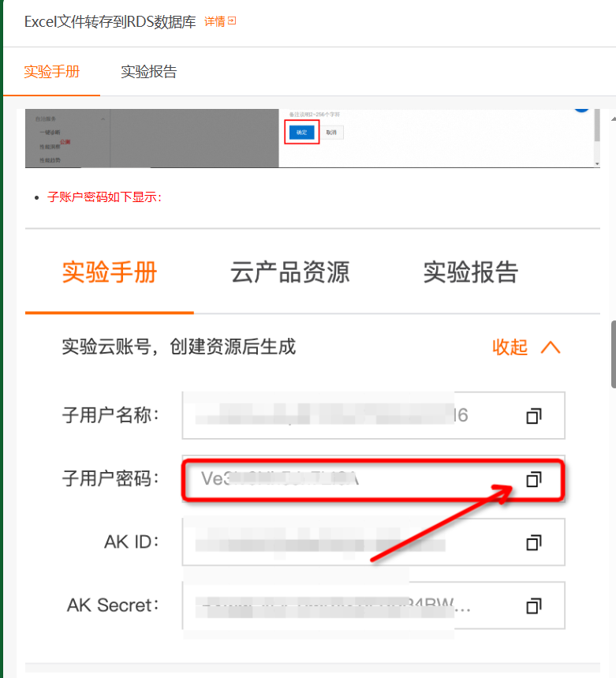Switch to the 实验报告 top tab
The height and width of the screenshot is (678, 616).
148,72
